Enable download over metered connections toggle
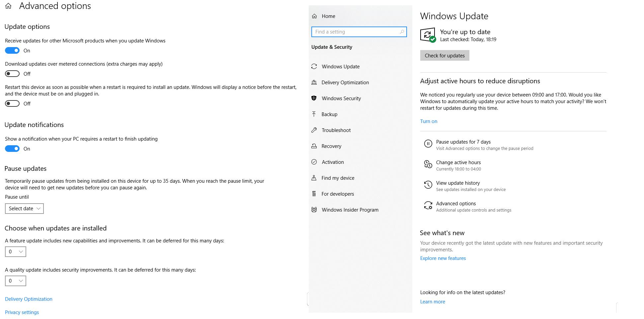 point(12,74)
